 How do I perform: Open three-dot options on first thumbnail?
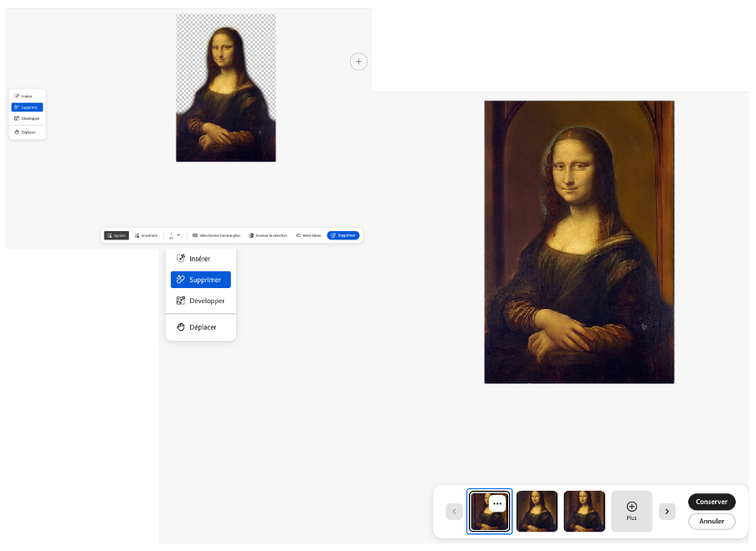pyautogui.click(x=497, y=503)
